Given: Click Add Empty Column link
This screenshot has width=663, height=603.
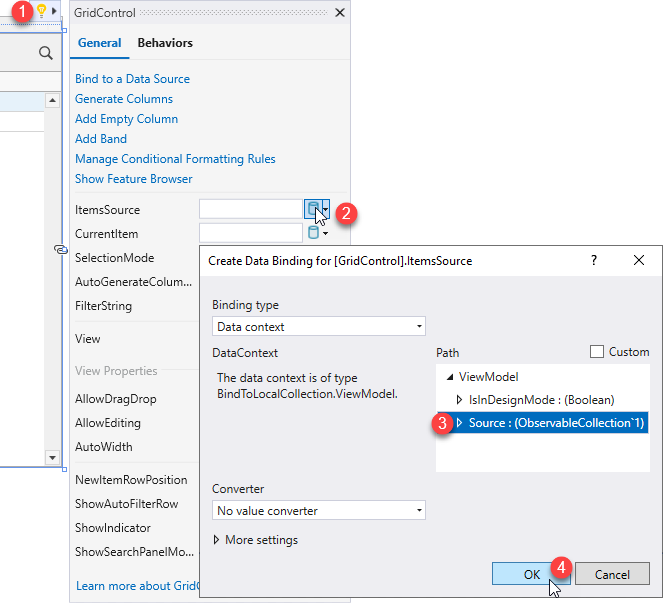Looking at the screenshot, I should [126, 119].
